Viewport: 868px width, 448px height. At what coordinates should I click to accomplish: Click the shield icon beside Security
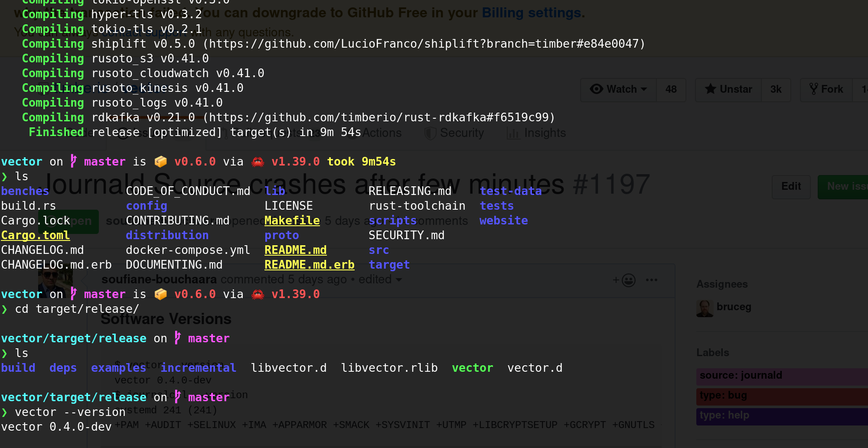tap(430, 133)
